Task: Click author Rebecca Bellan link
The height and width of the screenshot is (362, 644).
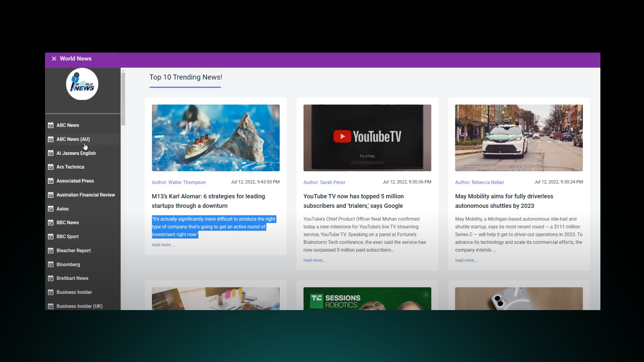Action: click(480, 182)
